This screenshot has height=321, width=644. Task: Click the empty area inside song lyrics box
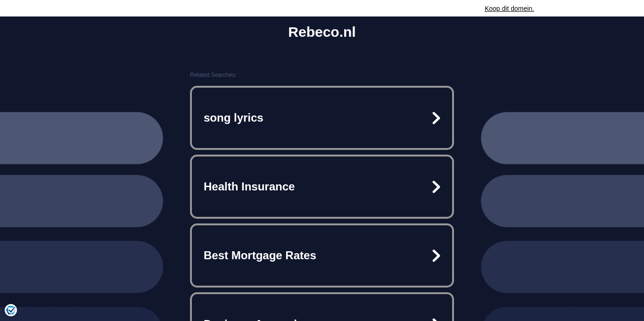coord(349,118)
